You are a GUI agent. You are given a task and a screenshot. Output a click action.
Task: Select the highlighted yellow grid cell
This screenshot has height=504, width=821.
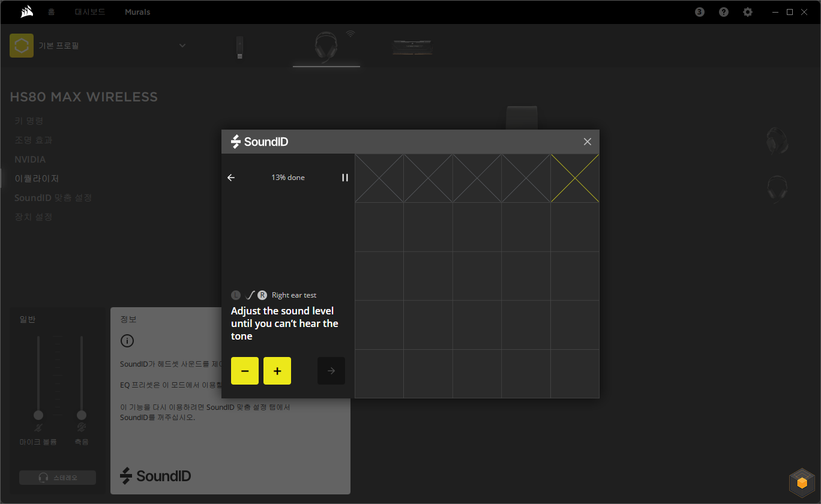[x=575, y=178]
